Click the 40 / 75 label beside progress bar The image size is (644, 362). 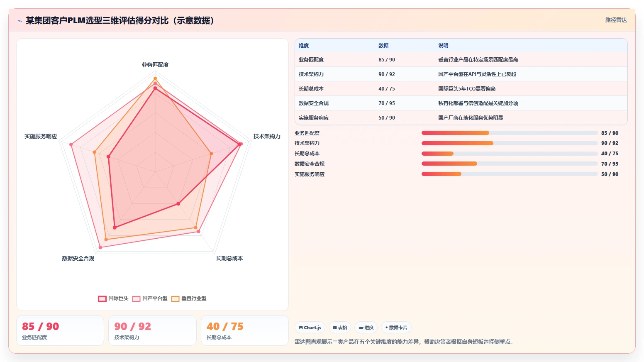click(610, 154)
